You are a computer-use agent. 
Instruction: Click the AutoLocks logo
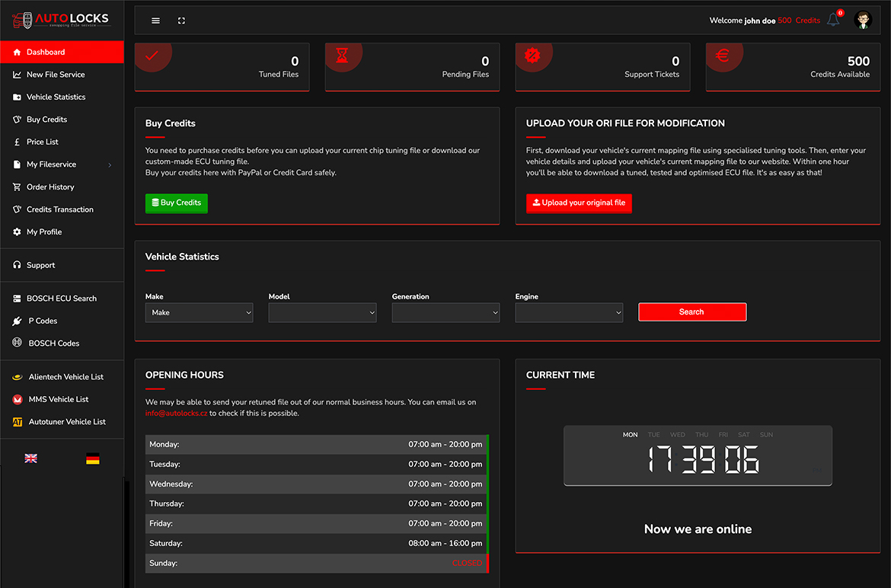(x=61, y=20)
